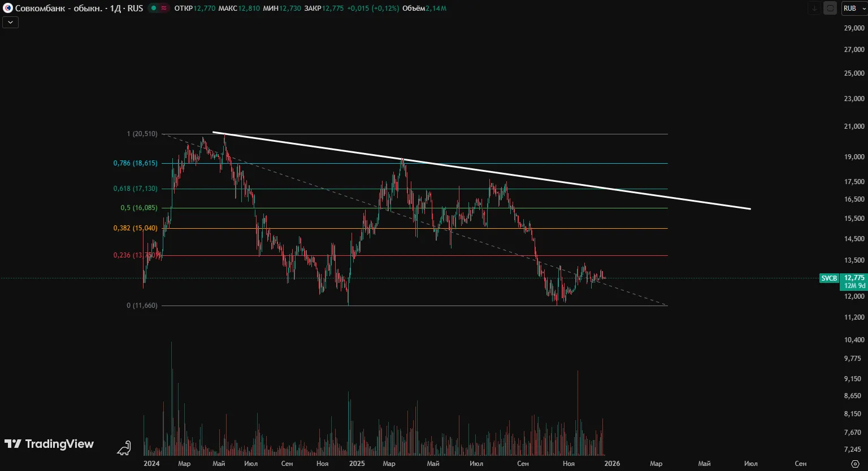Screen dimensions: 868x471
Task: Click the red data-delay wave indicator
Action: (x=164, y=8)
